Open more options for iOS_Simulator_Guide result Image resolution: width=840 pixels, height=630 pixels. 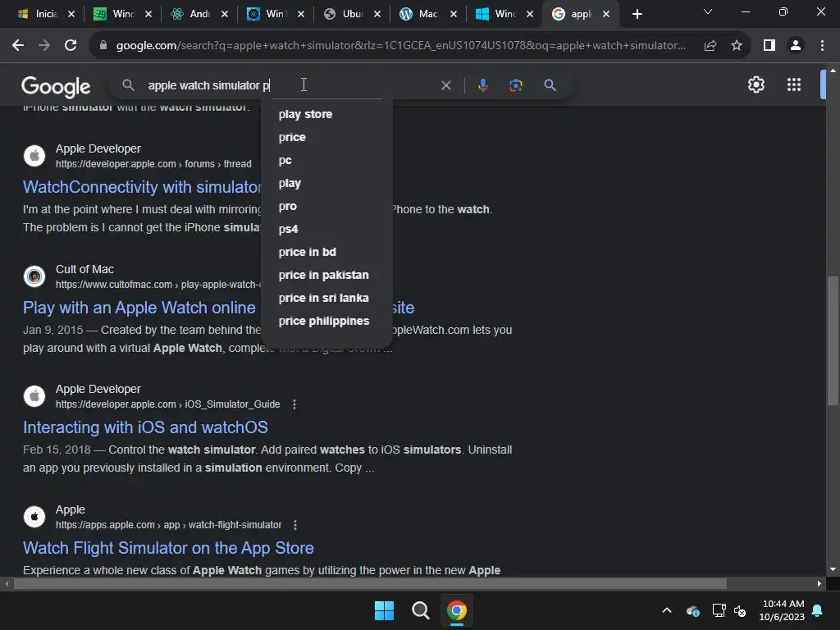294,404
